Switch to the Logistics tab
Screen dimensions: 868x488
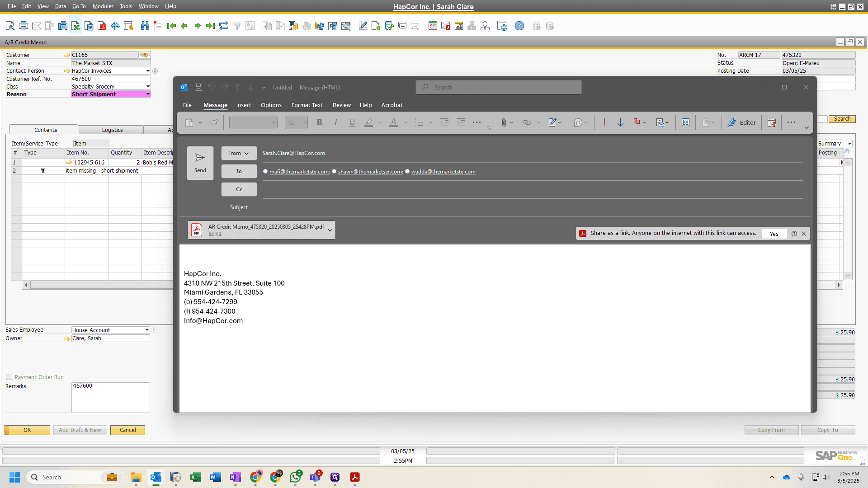coord(112,130)
